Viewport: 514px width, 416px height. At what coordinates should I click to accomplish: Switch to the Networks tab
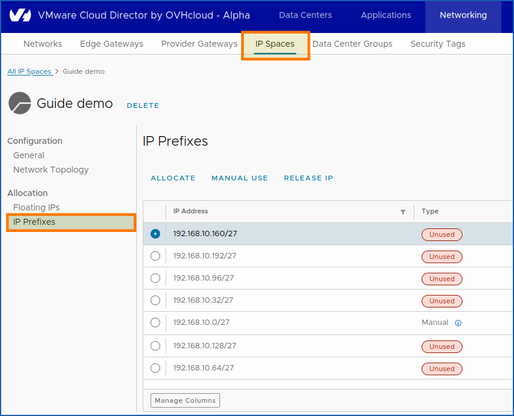point(43,44)
